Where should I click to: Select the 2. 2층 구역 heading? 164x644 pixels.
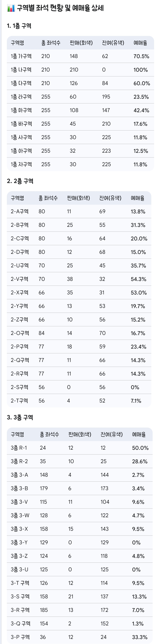point(20,181)
